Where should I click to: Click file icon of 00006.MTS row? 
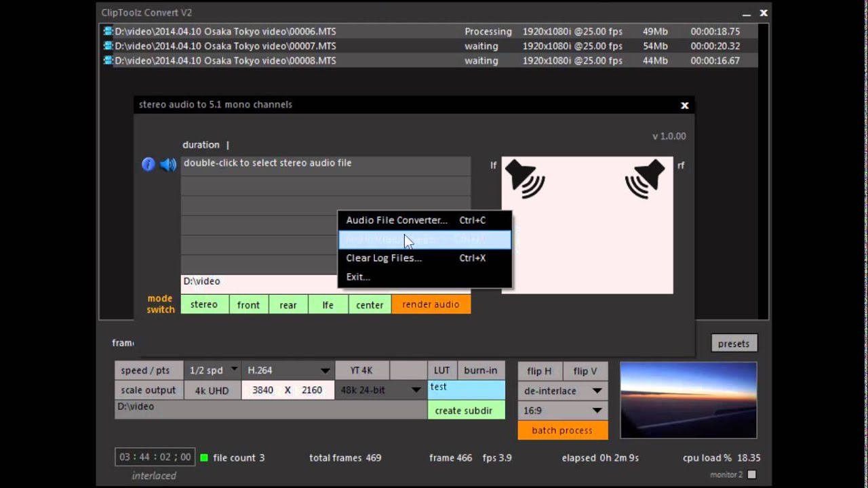pyautogui.click(x=108, y=31)
